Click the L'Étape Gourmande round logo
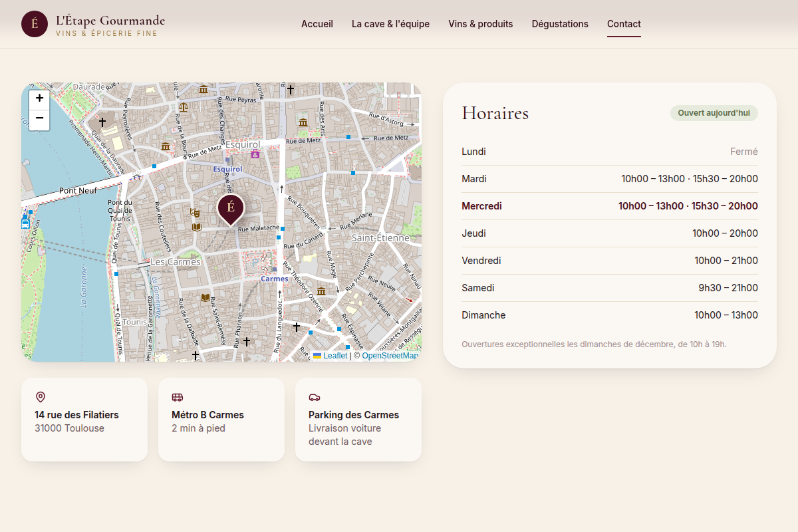The height and width of the screenshot is (532, 798). [x=35, y=24]
